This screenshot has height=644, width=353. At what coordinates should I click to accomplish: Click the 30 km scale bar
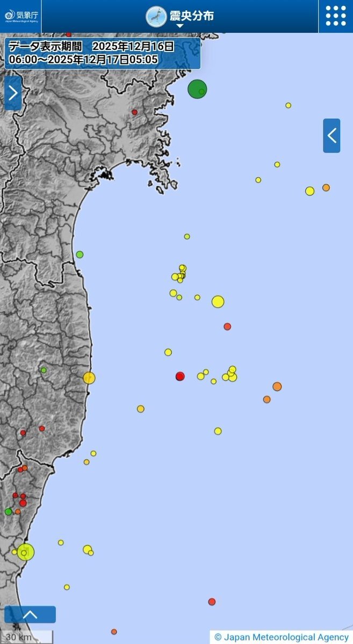pos(26,637)
